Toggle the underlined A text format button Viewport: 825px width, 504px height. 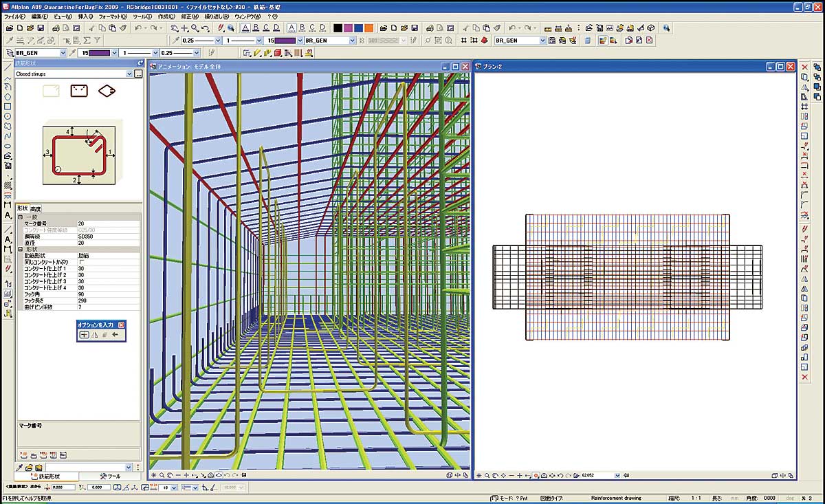(x=244, y=28)
